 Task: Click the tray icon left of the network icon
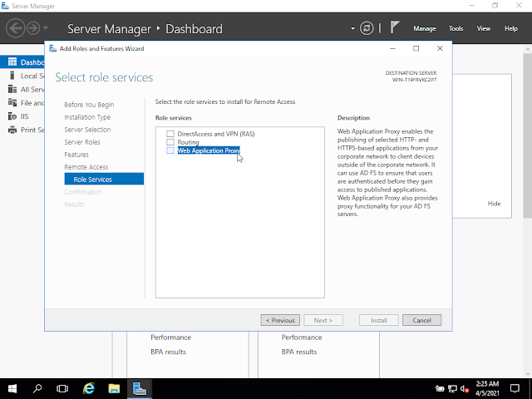point(440,389)
